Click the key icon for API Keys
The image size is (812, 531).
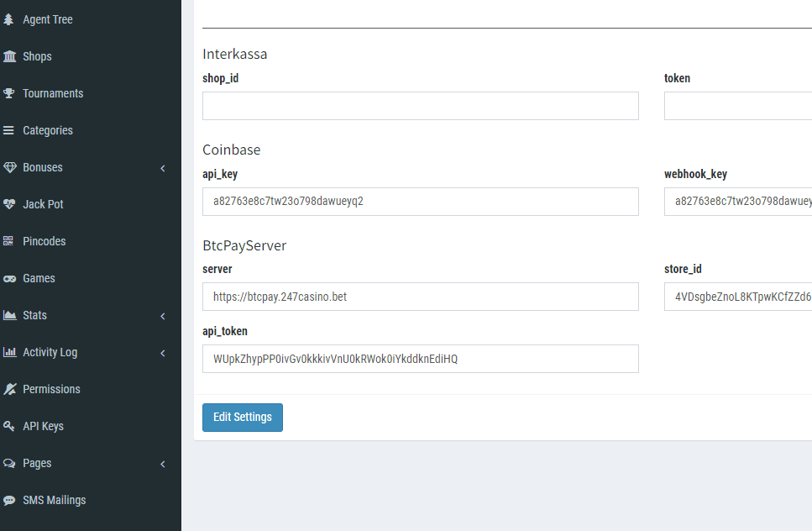pyautogui.click(x=9, y=426)
